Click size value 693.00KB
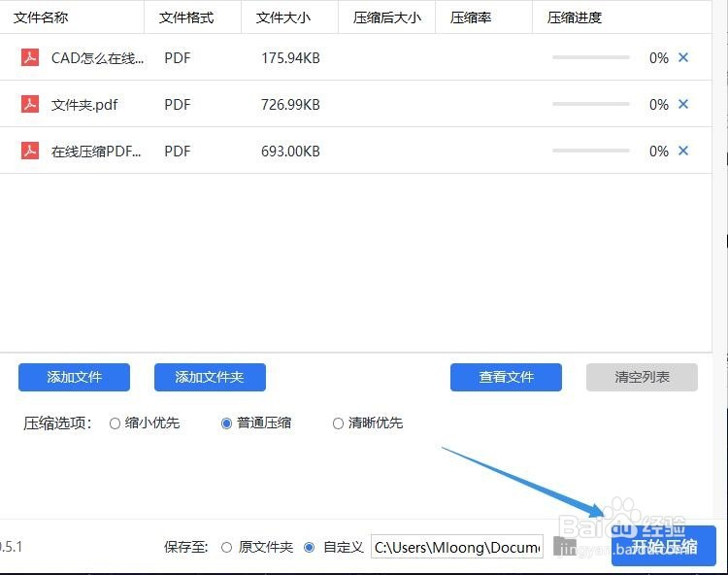The width and height of the screenshot is (728, 575). 290,152
